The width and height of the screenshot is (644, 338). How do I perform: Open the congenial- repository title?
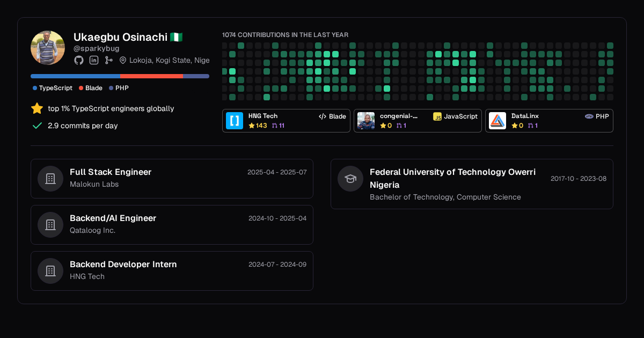399,116
